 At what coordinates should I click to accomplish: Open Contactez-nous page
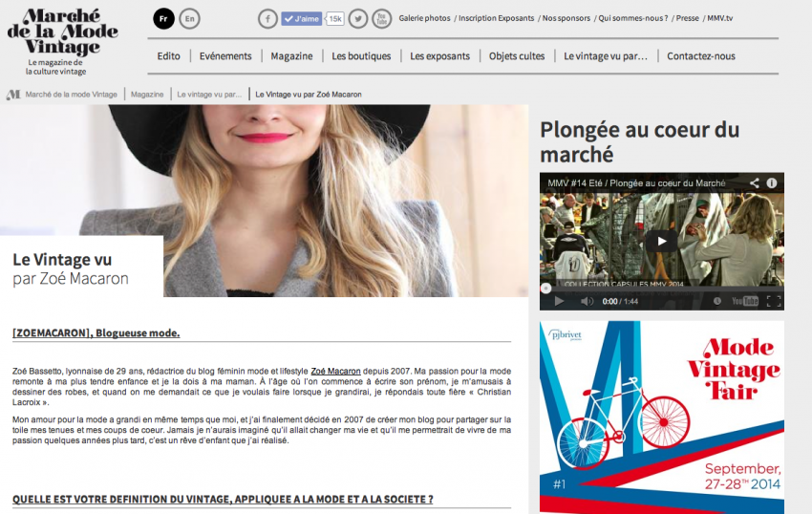(x=700, y=56)
